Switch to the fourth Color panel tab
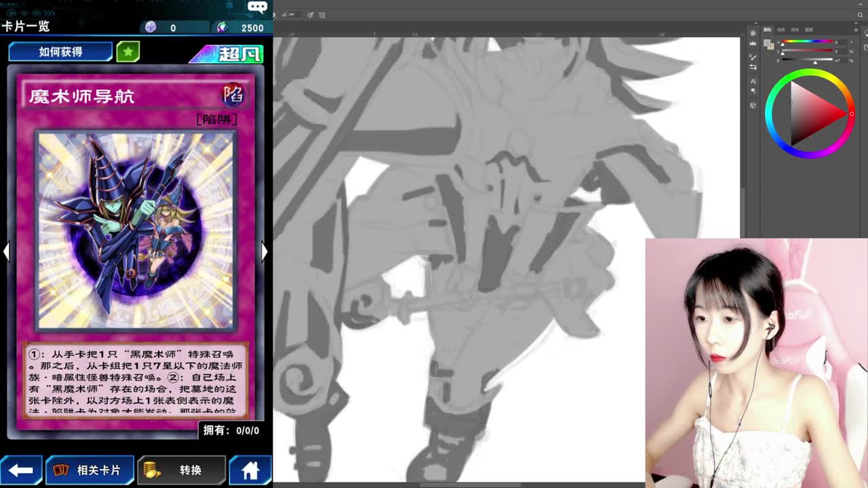 pos(809,30)
